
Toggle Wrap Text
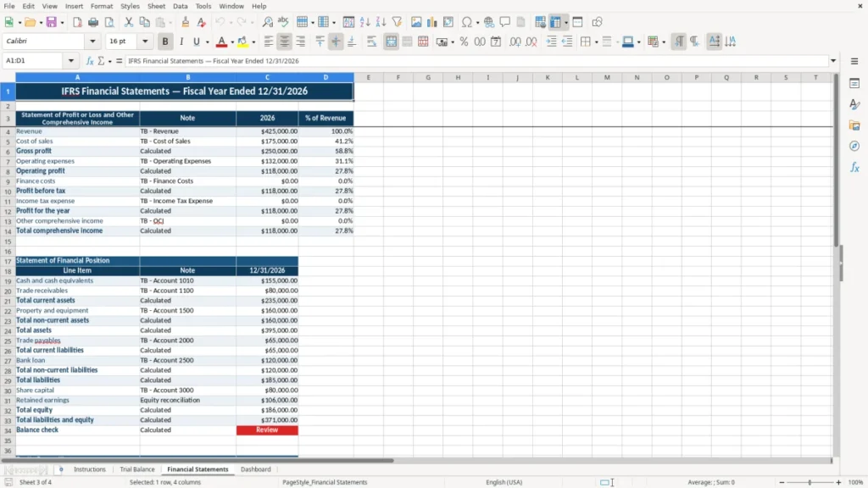371,42
